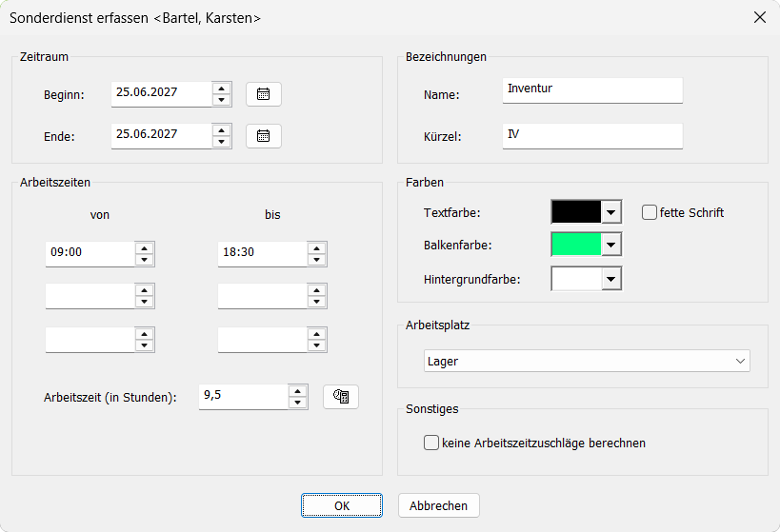This screenshot has height=532, width=780.
Task: Close the Sonderdienst erfassen dialog
Action: 760,17
